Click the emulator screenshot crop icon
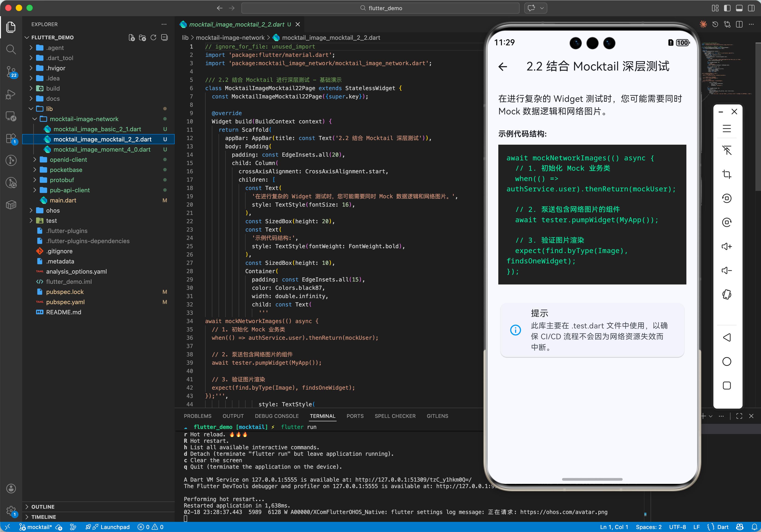761x532 pixels. click(727, 174)
